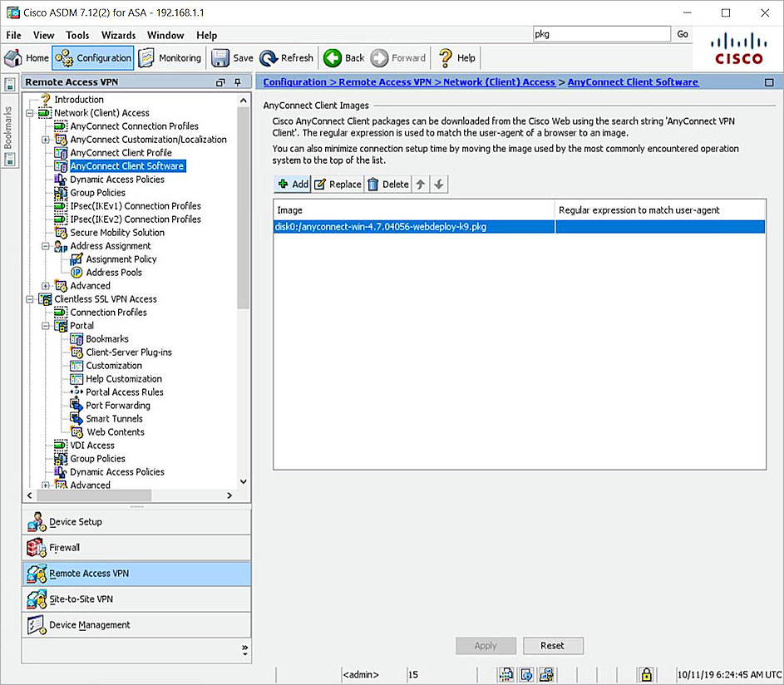Click the padlock icon in status bar
Image resolution: width=784 pixels, height=685 pixels.
pos(646,673)
